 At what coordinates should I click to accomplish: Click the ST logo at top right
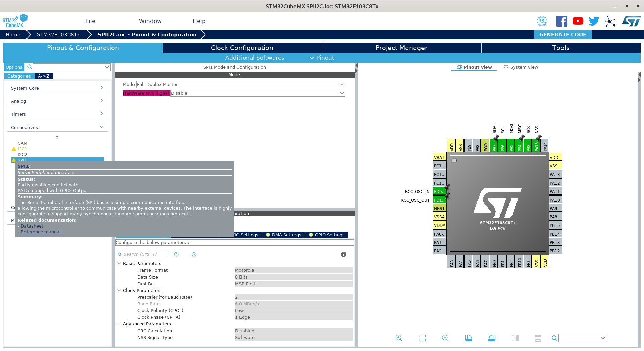[631, 21]
